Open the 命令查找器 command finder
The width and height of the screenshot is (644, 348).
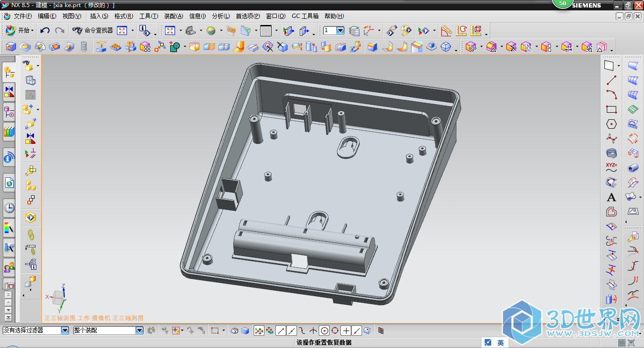(x=93, y=31)
